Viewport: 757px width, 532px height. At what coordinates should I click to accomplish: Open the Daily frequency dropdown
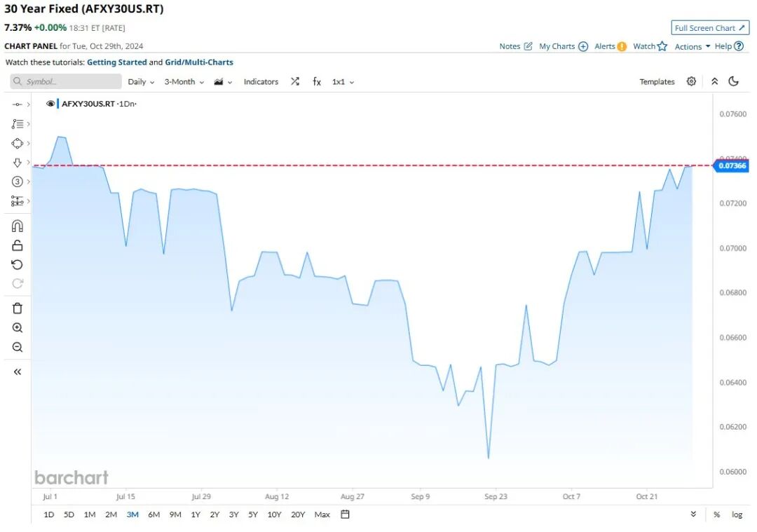141,82
